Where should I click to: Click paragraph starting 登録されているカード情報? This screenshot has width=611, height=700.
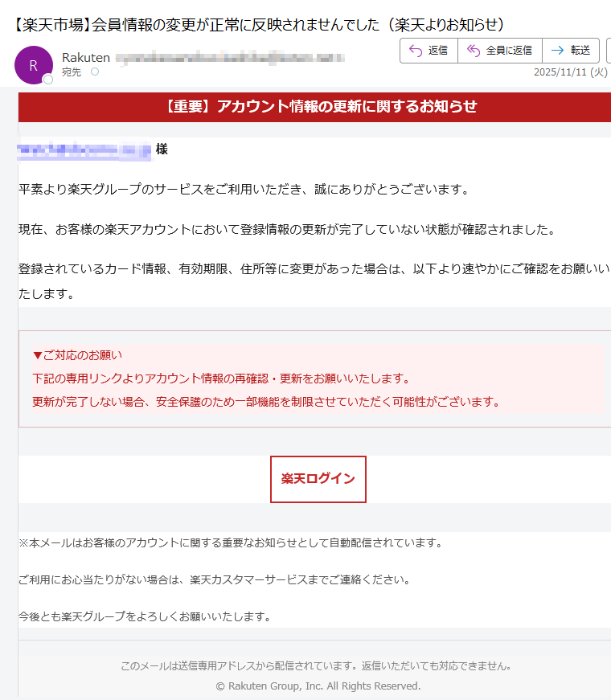[314, 281]
